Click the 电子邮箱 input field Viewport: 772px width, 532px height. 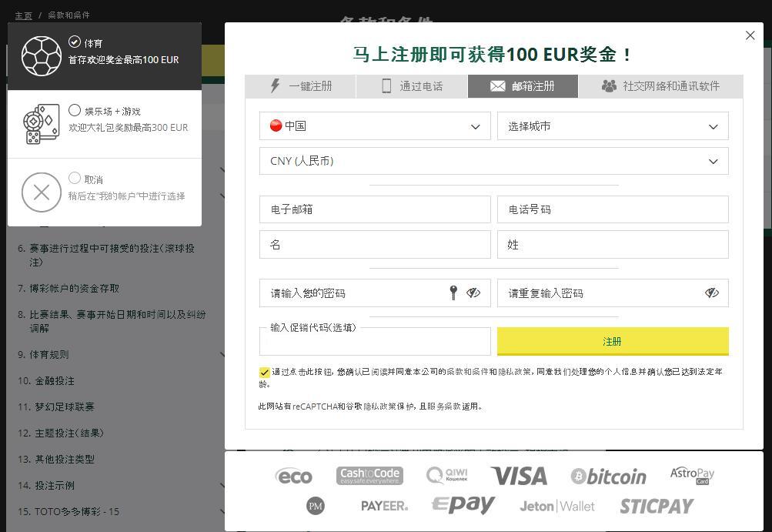click(x=375, y=209)
